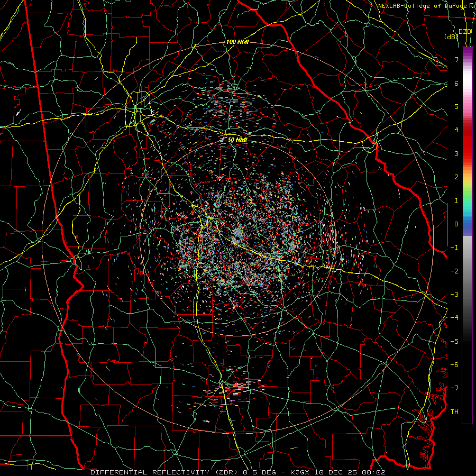Click the "3" value on the color scale
The image size is (476, 476).
tap(456, 153)
